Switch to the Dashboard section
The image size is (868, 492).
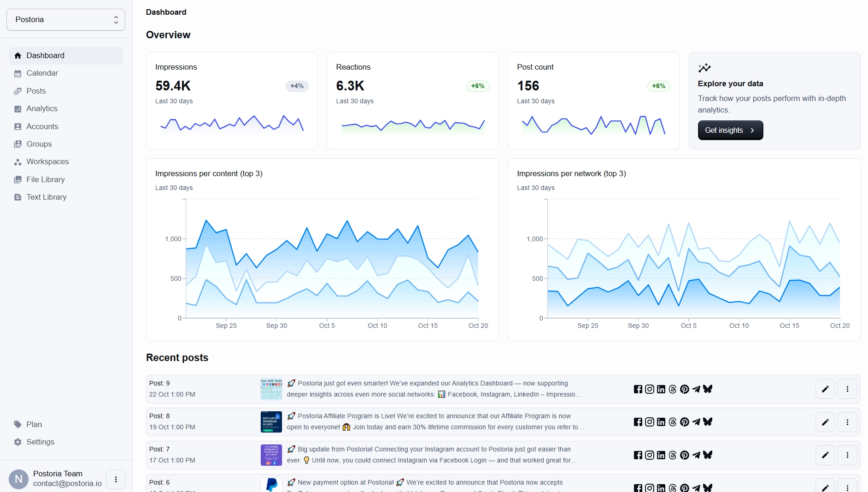coord(45,55)
